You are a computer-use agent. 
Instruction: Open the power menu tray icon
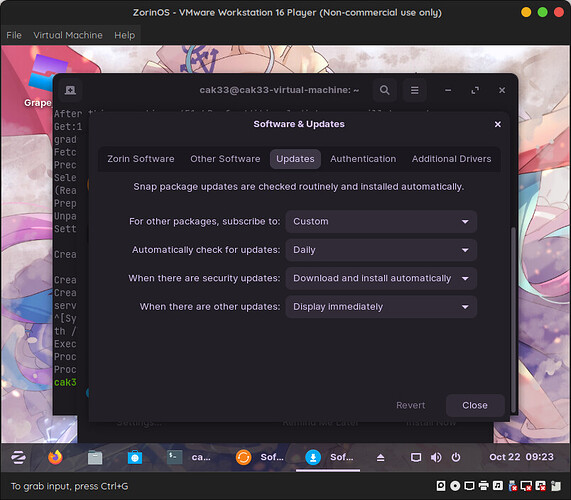[x=456, y=457]
